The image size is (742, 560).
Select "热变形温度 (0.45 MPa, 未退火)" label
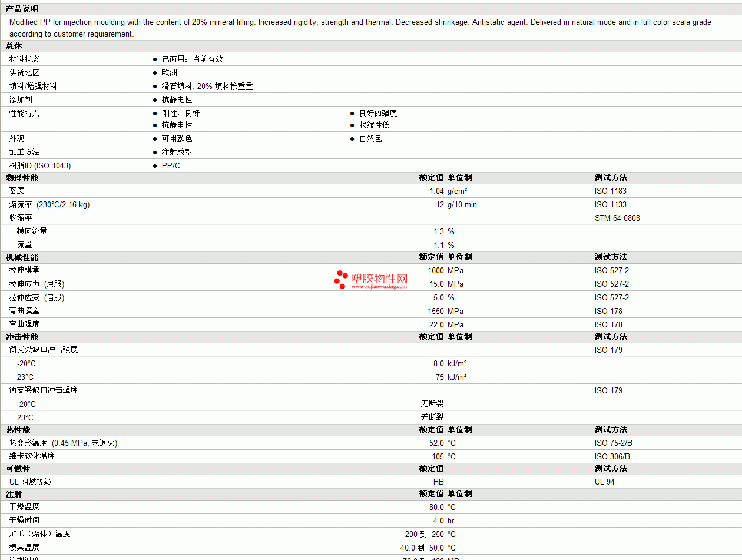pyautogui.click(x=64, y=443)
